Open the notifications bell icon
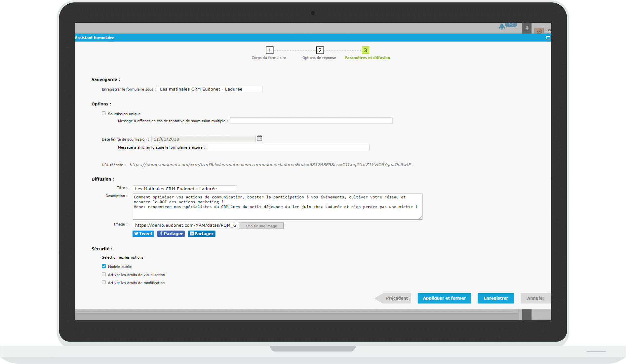The image size is (626, 364). [x=501, y=27]
